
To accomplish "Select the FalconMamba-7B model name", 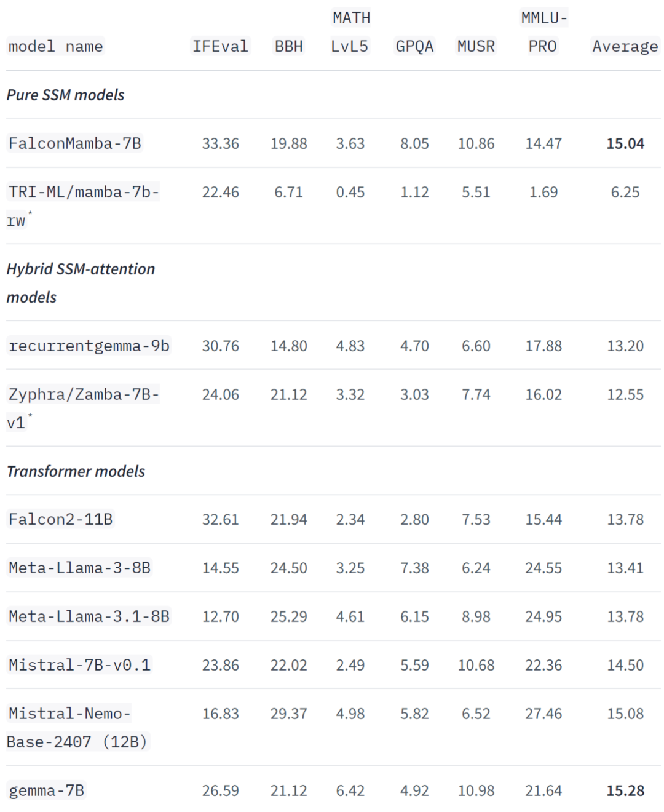I will [x=74, y=143].
